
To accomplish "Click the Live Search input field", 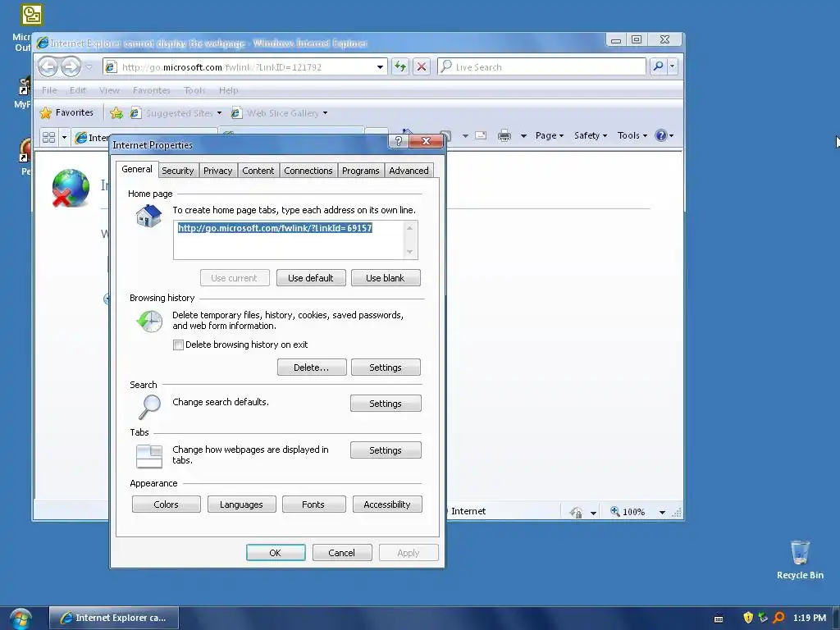I will pyautogui.click(x=541, y=67).
